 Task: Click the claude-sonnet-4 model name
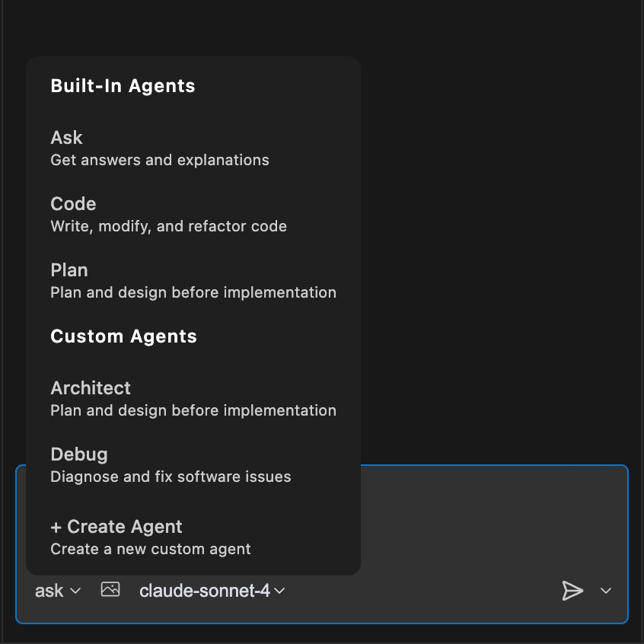coord(204,591)
